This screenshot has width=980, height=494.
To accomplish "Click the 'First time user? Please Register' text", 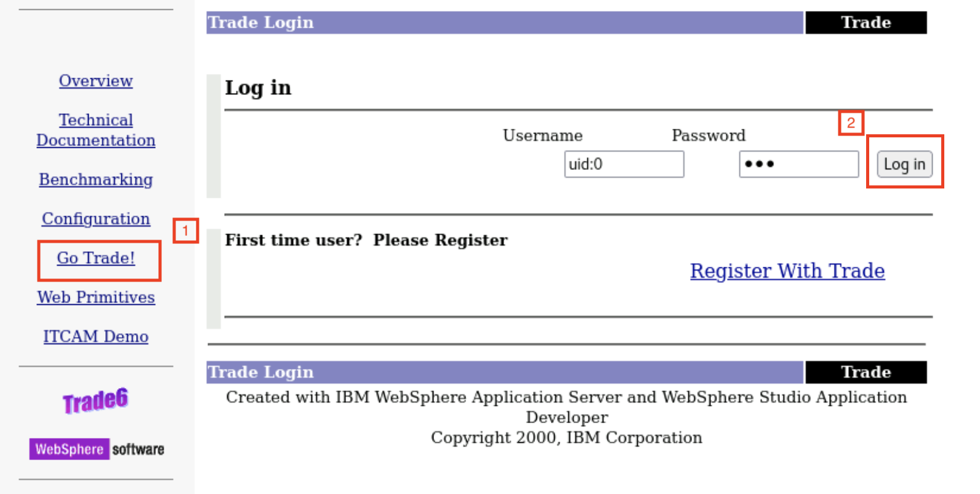I will (366, 240).
